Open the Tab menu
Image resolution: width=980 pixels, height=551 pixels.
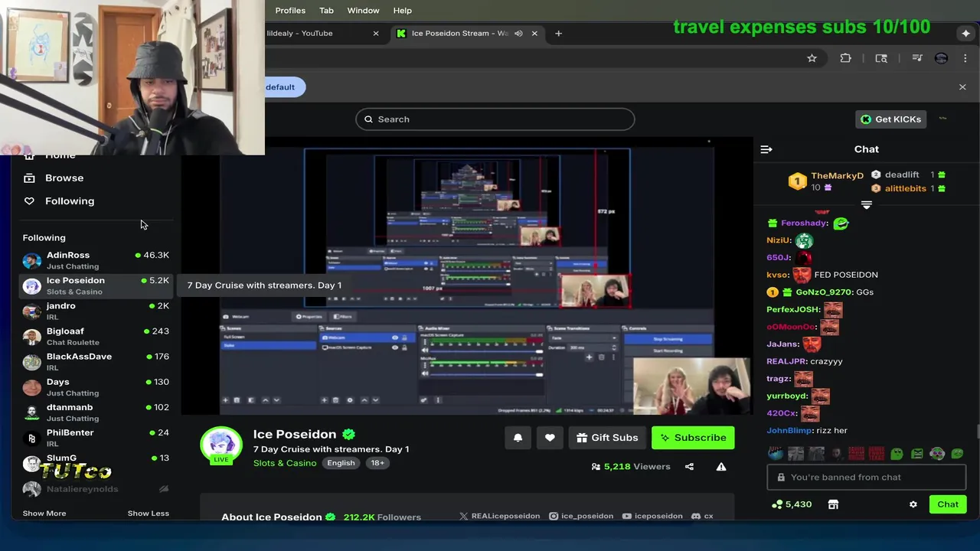coord(326,10)
